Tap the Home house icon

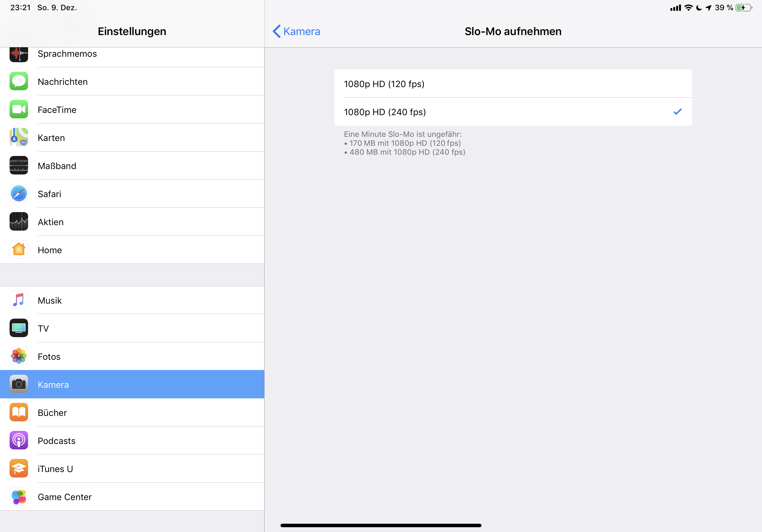click(19, 250)
